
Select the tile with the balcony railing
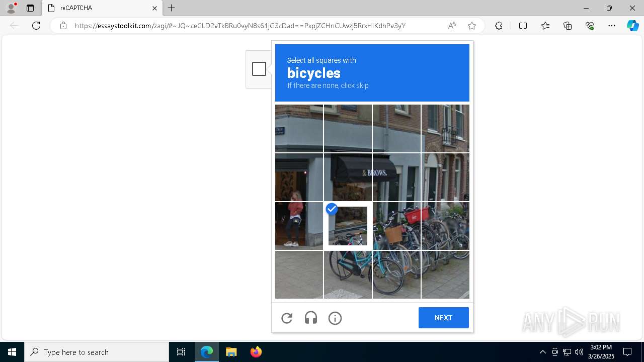click(445, 128)
